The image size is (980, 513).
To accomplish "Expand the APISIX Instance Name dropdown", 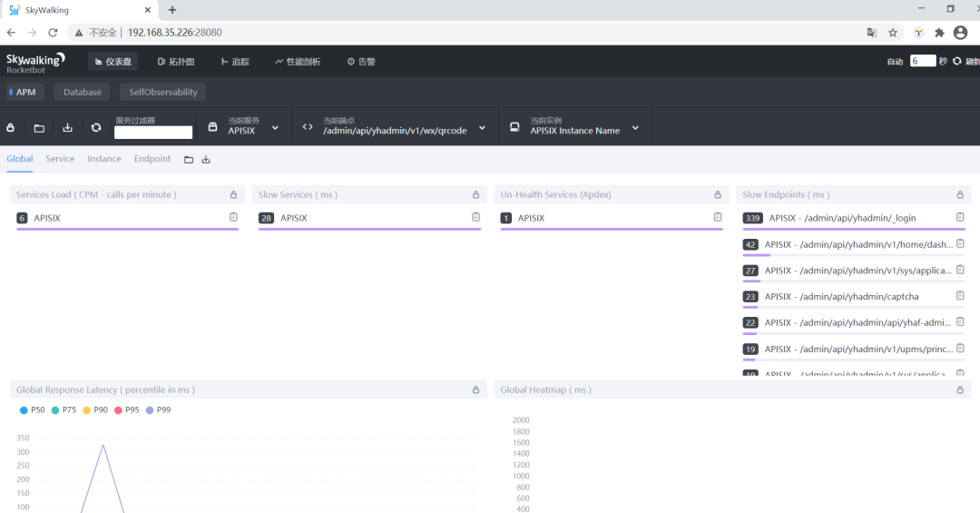I will 635,128.
